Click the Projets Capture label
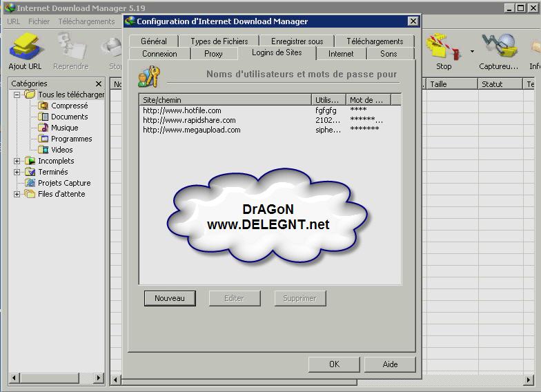 coord(64,183)
